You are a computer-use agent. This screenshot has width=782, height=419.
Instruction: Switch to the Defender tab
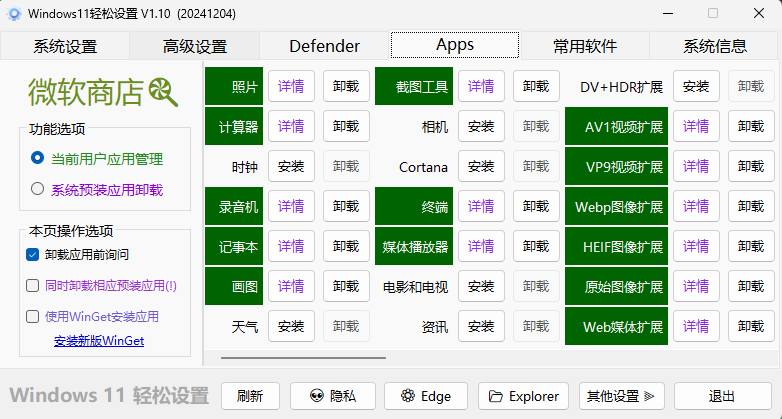(x=324, y=46)
